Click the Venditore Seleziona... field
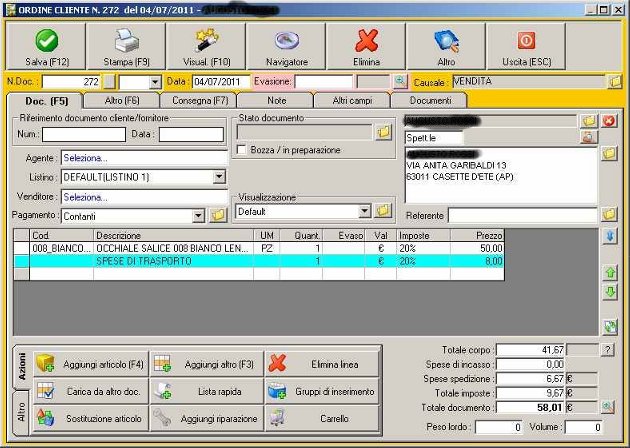The image size is (630, 448). tap(144, 197)
